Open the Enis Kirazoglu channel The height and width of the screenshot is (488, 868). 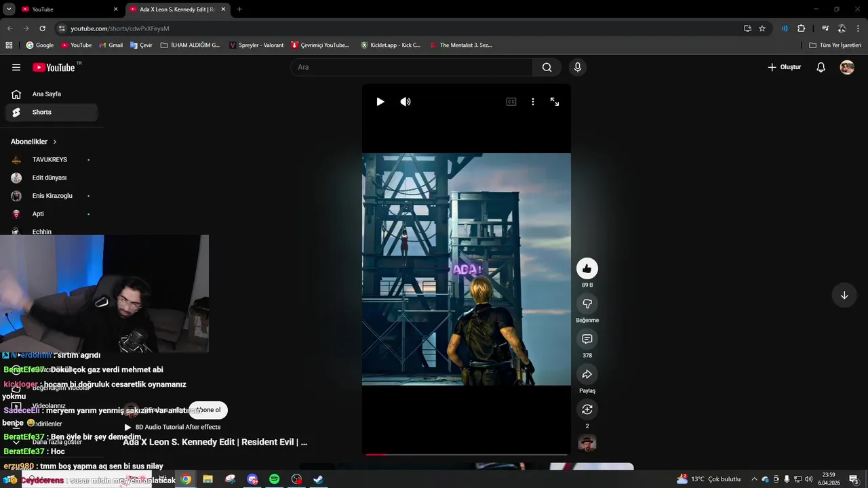pyautogui.click(x=52, y=196)
